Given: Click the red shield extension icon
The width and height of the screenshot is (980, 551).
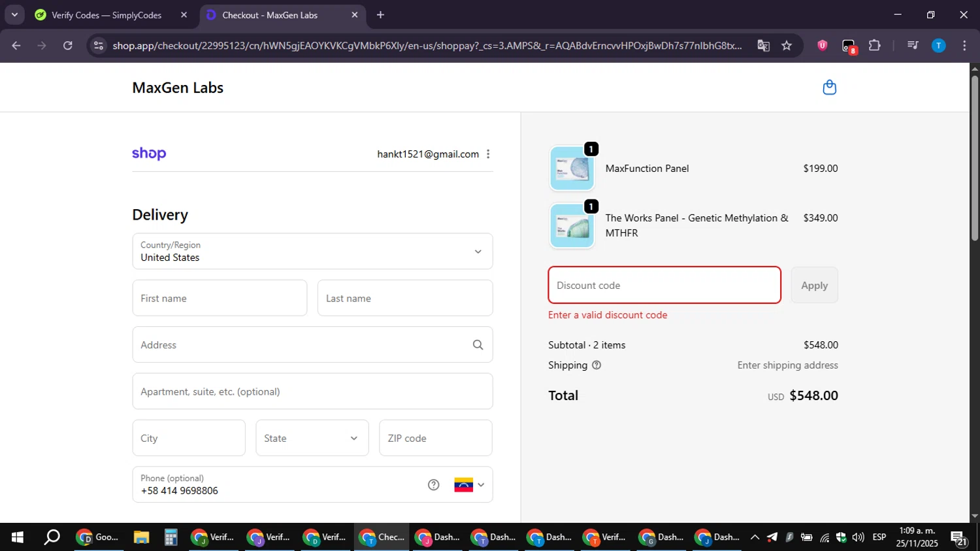Looking at the screenshot, I should click(x=822, y=46).
